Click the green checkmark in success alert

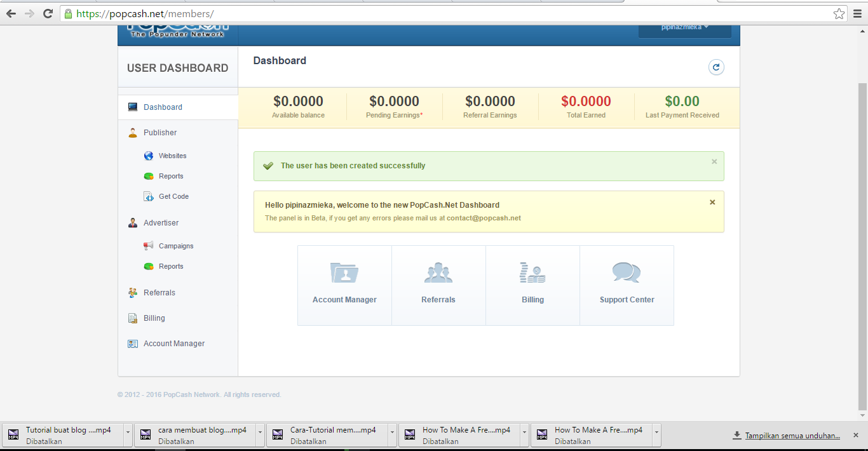tap(268, 166)
